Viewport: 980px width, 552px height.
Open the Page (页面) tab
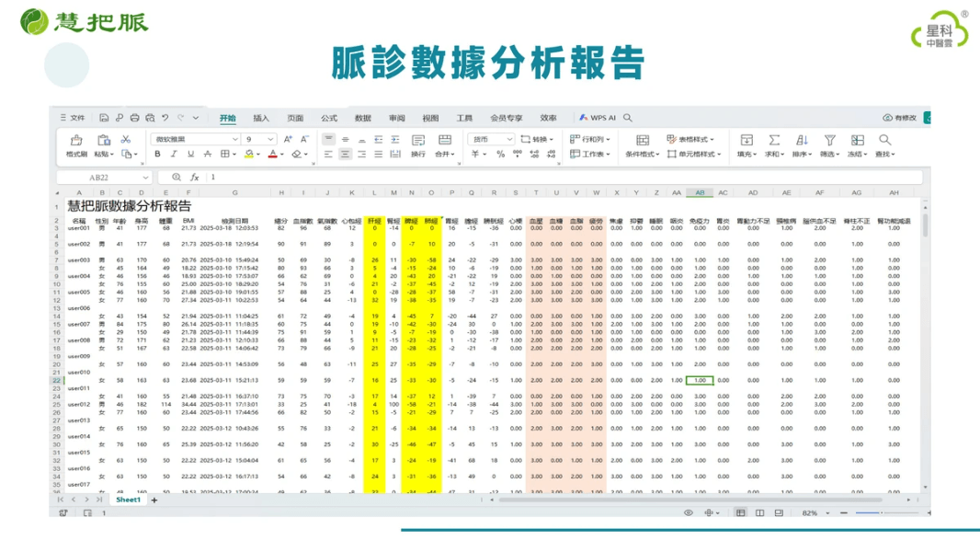pos(295,118)
